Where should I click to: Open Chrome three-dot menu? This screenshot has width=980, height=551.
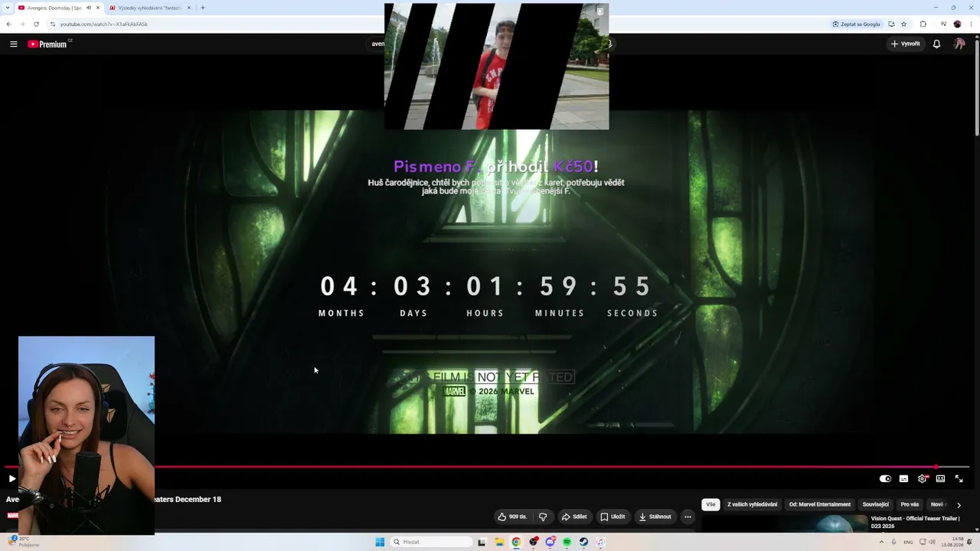coord(971,24)
